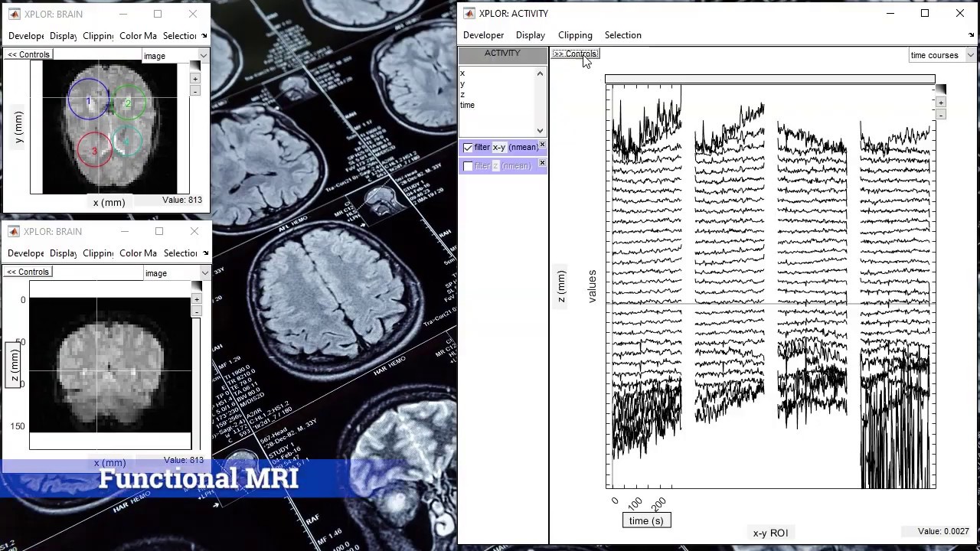Maximize the bottom XPLOR: BRAIN window
Screen dimensions: 980x551
(159, 231)
